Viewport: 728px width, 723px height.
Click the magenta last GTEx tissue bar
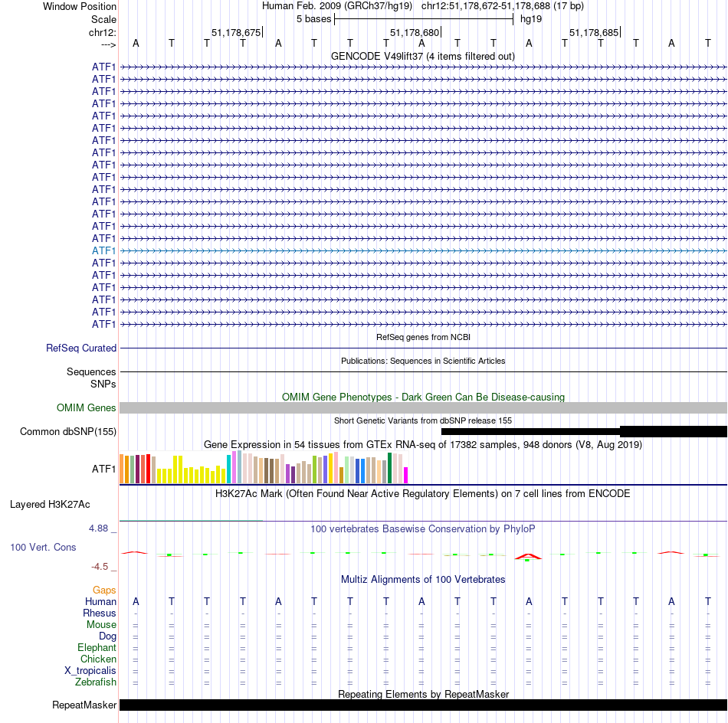pos(406,476)
